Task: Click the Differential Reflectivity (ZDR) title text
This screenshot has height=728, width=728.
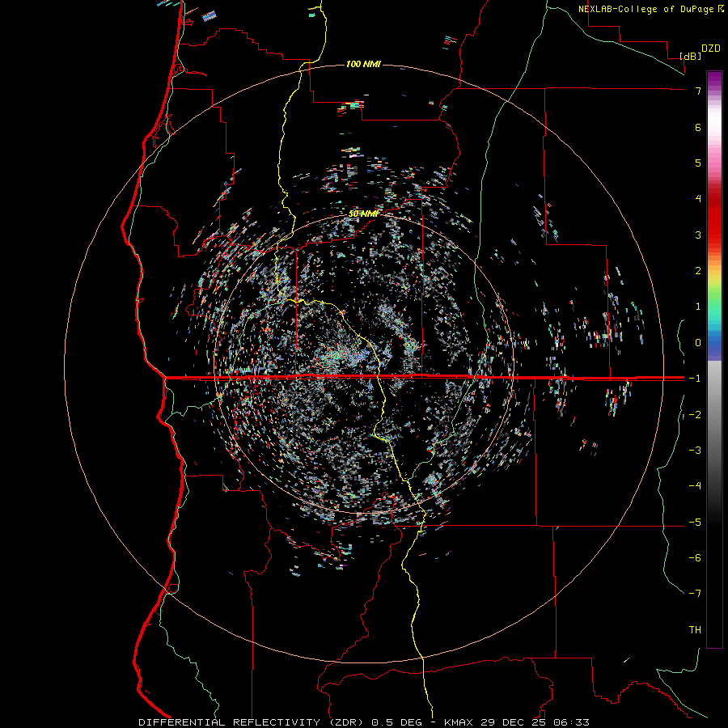Action: tap(252, 722)
